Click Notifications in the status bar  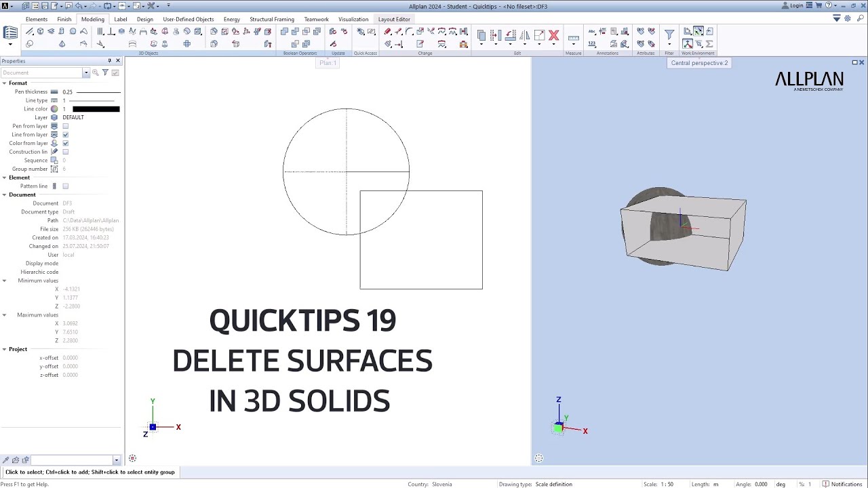[843, 484]
